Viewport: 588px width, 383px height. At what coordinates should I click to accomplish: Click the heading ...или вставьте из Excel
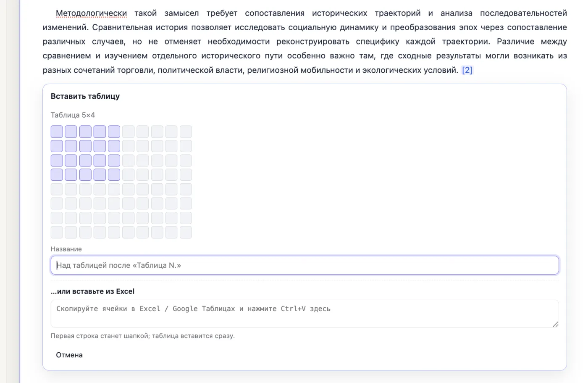click(x=92, y=291)
